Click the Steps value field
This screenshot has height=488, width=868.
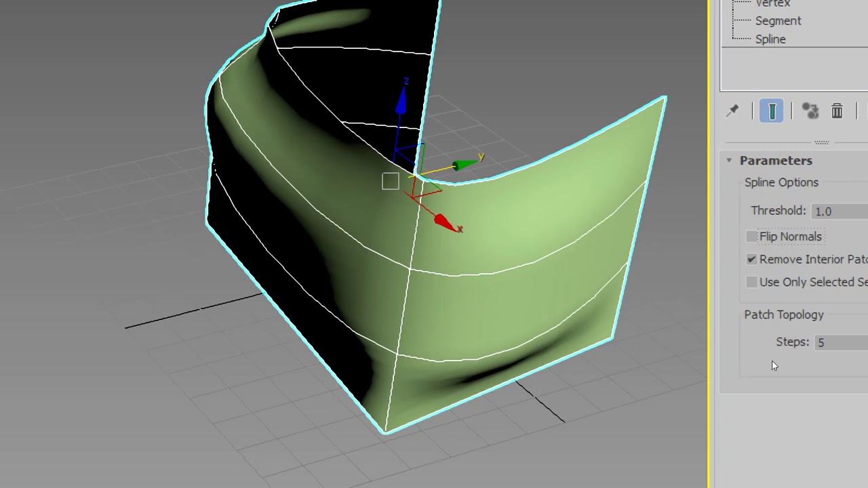tap(841, 342)
